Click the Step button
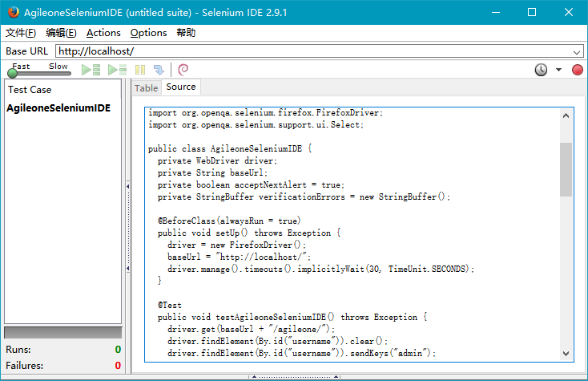 click(x=159, y=70)
